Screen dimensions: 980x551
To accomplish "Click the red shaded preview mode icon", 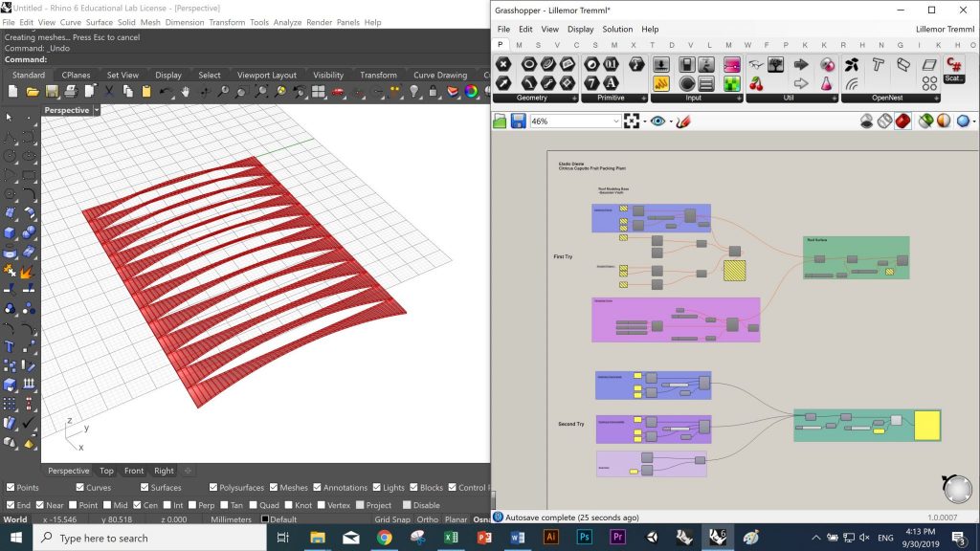I will (902, 121).
